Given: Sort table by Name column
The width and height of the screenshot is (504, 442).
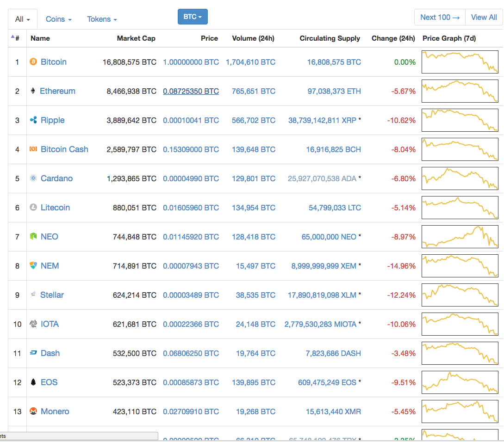Looking at the screenshot, I should coord(40,38).
